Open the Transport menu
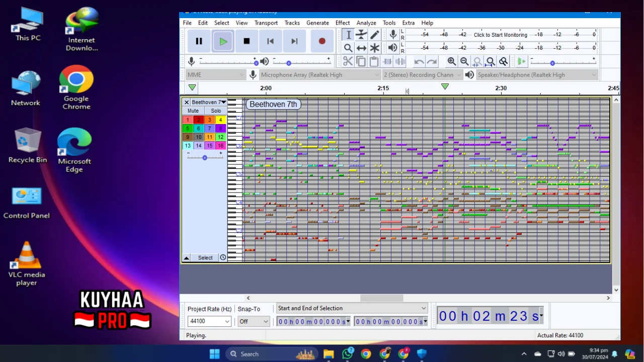 point(266,23)
